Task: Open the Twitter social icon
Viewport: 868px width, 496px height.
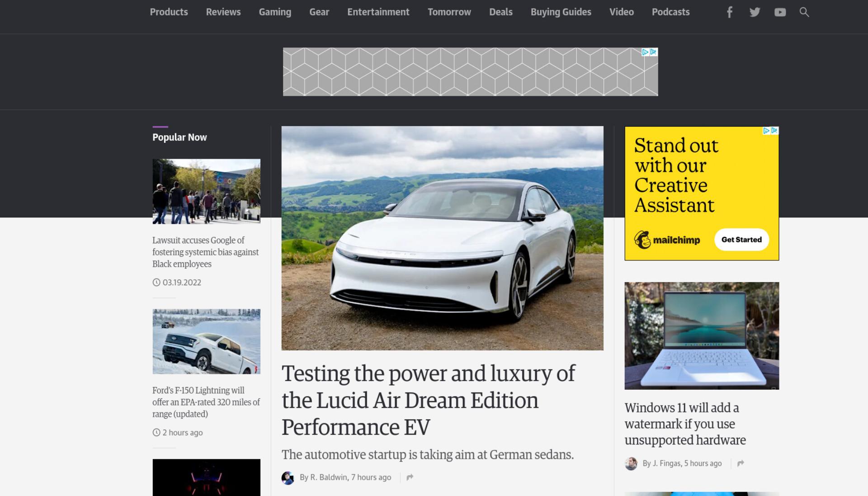Action: (x=755, y=12)
